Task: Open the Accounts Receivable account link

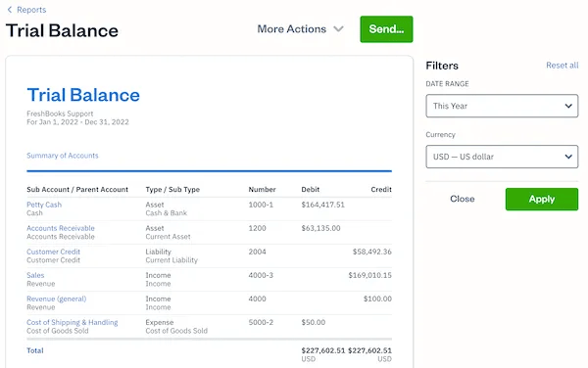Action: pyautogui.click(x=61, y=228)
